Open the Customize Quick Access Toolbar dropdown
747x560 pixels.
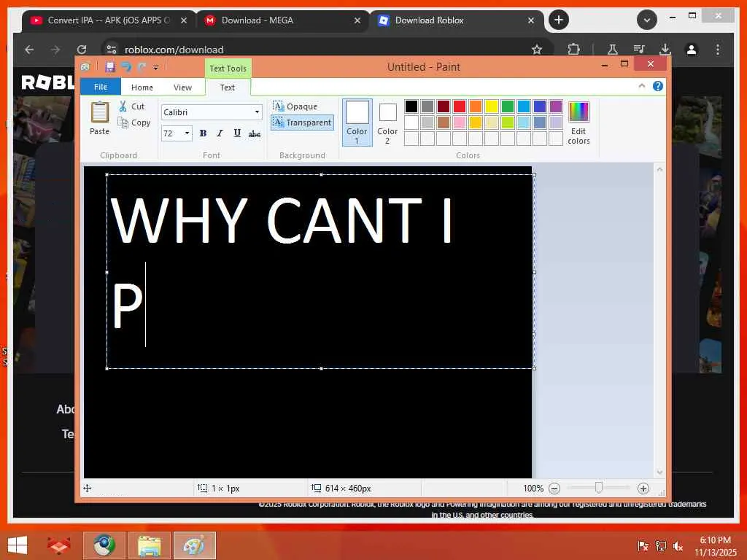click(155, 68)
